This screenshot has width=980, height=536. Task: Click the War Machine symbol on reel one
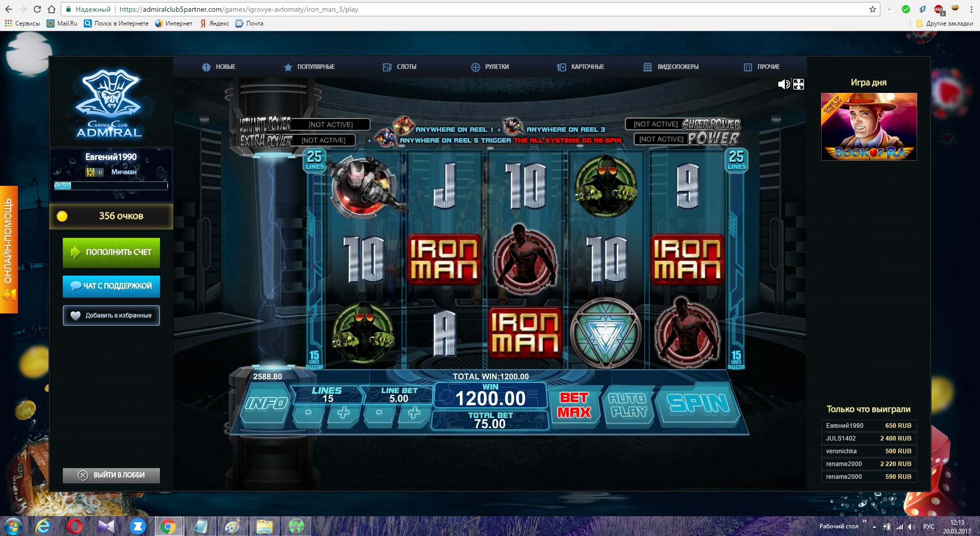[x=364, y=186]
